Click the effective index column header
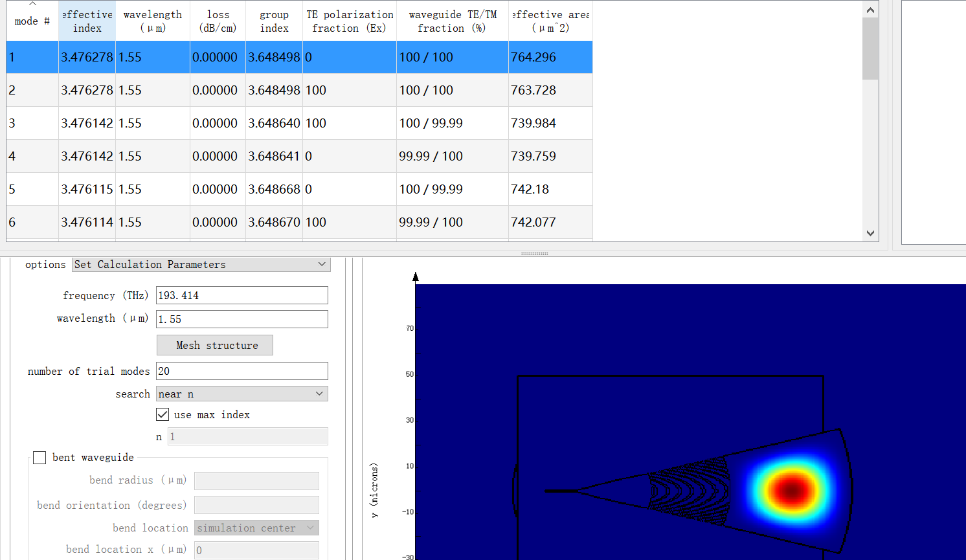The height and width of the screenshot is (560, 966). (x=87, y=21)
